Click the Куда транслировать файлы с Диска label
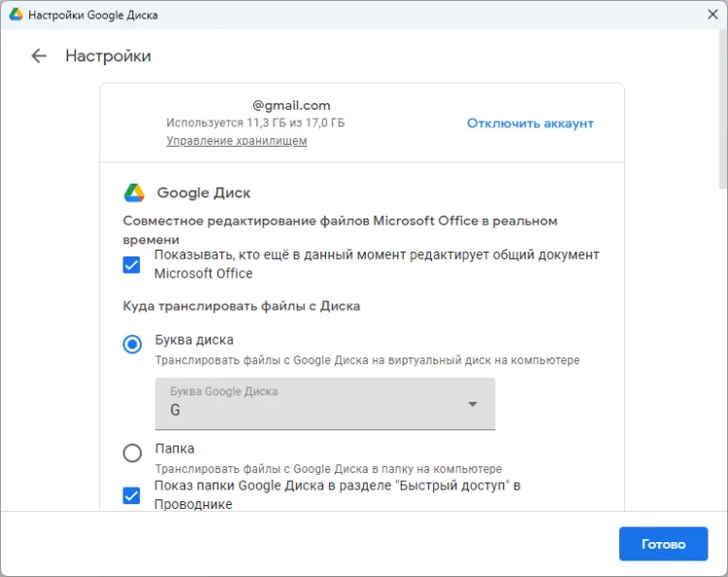This screenshot has height=577, width=728. click(x=242, y=306)
